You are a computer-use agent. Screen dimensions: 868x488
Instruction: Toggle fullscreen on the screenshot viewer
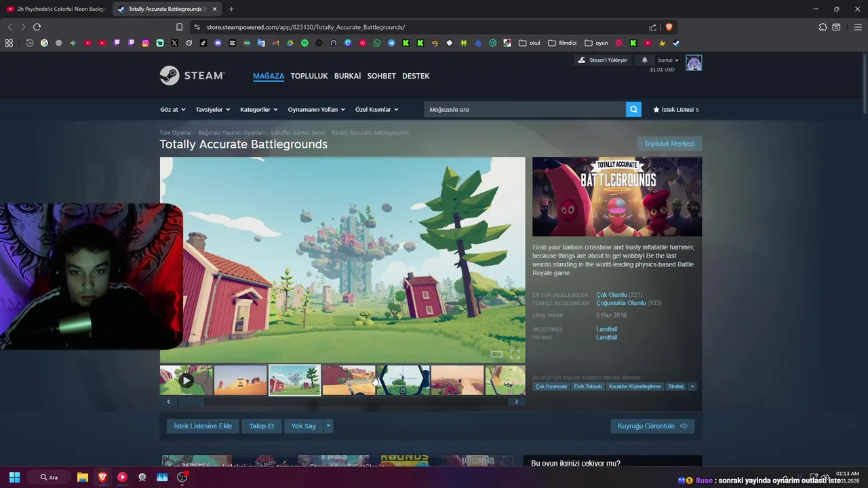pos(515,354)
